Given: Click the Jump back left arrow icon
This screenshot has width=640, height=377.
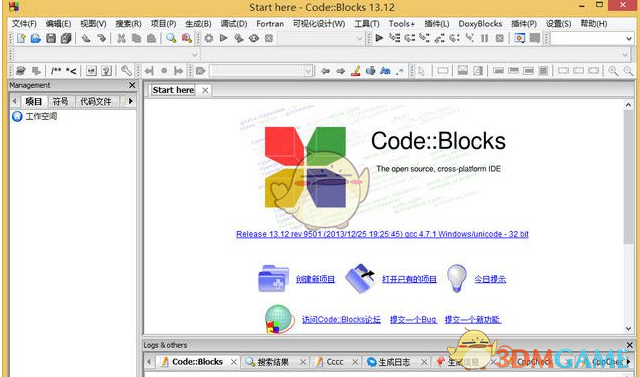Looking at the screenshot, I should point(149,71).
